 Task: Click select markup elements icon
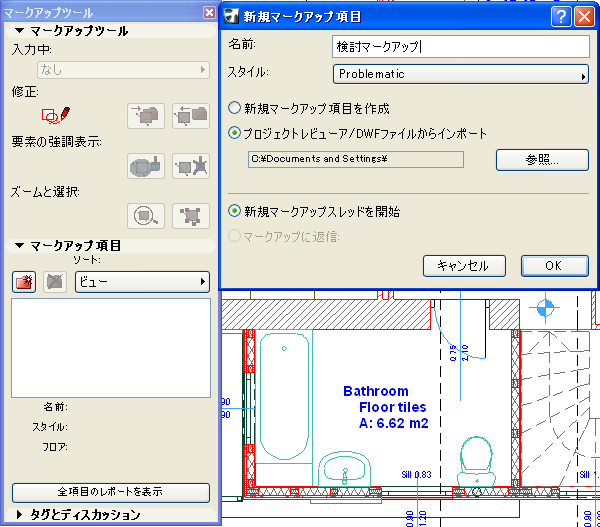tap(191, 216)
